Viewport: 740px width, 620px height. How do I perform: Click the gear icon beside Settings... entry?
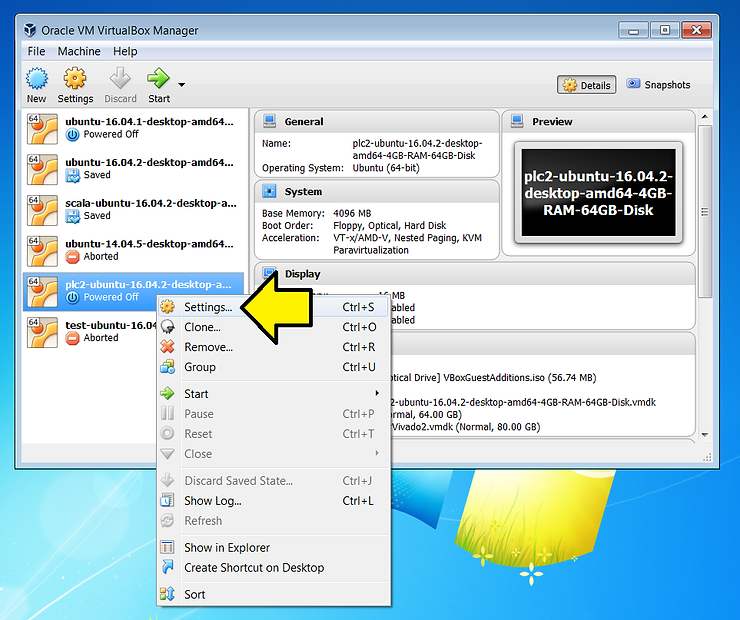(x=167, y=307)
